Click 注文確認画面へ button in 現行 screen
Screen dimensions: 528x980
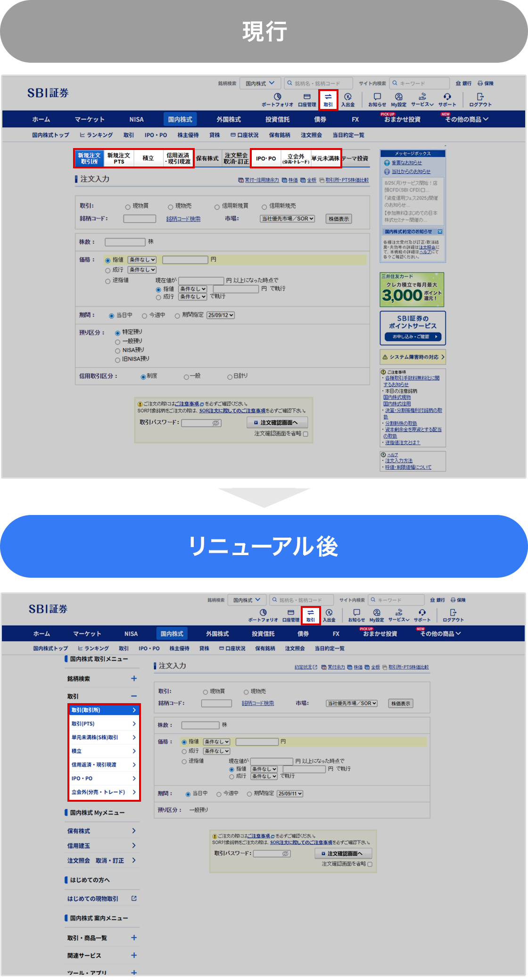278,423
